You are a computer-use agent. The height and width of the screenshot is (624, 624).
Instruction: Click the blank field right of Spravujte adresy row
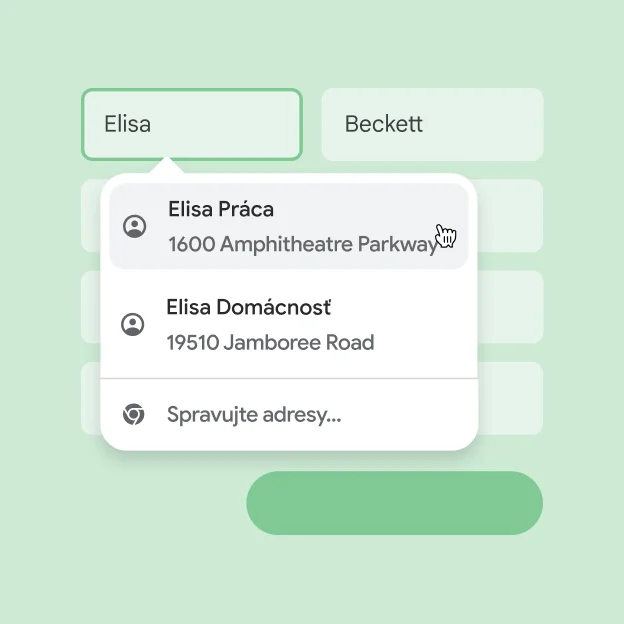[x=510, y=398]
